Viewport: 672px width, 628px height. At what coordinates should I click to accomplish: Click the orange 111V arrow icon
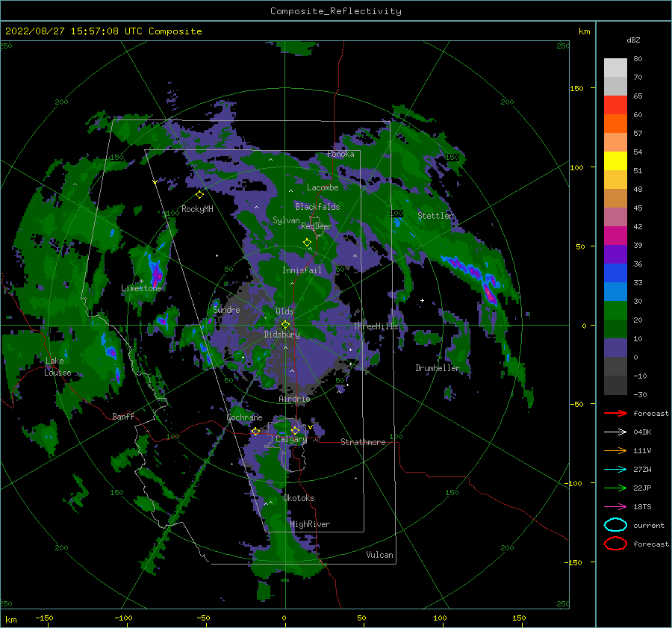615,450
